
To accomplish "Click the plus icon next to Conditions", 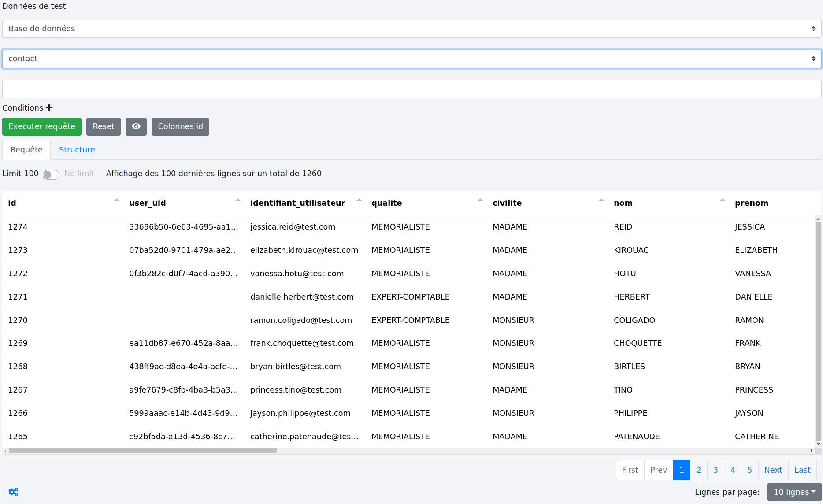I will 49,108.
